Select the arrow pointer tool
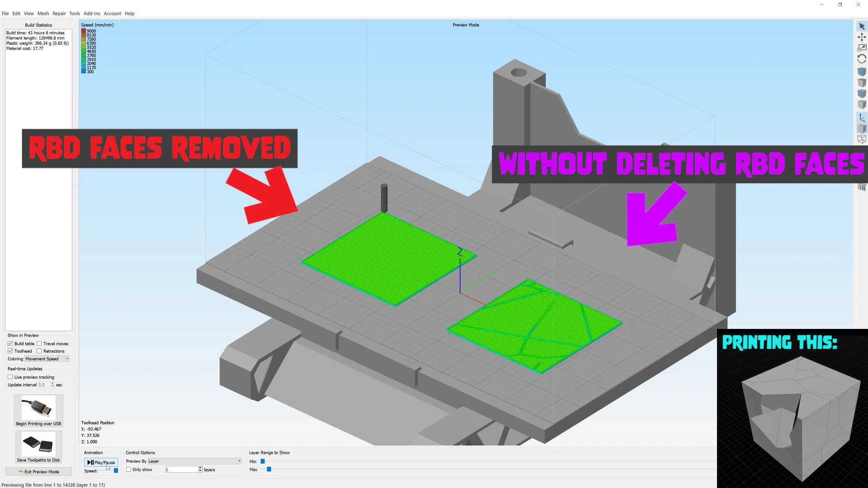 click(862, 26)
